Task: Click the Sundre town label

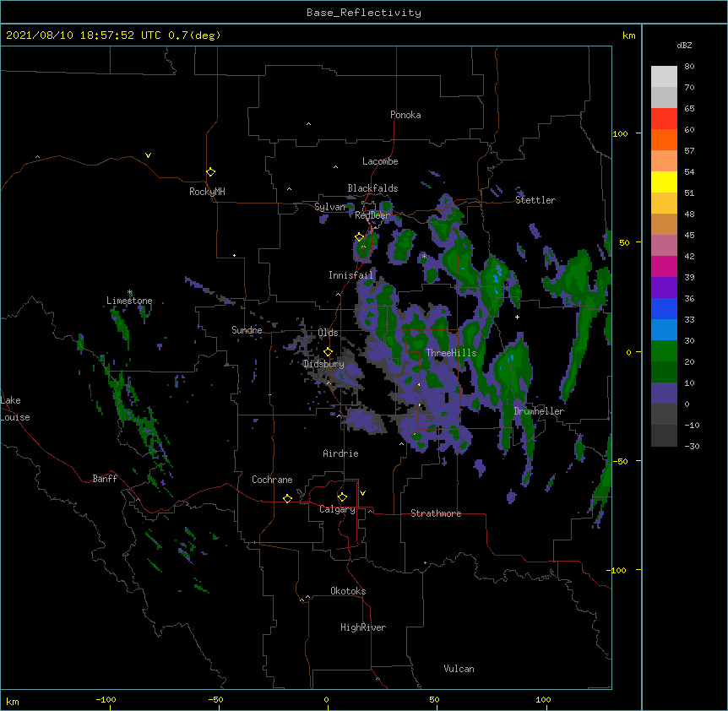Action: coord(247,330)
